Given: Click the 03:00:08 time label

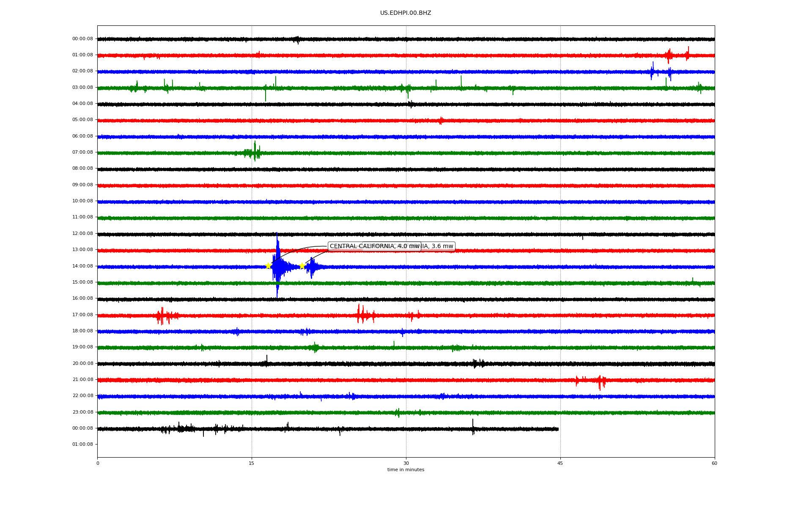Looking at the screenshot, I should point(82,88).
